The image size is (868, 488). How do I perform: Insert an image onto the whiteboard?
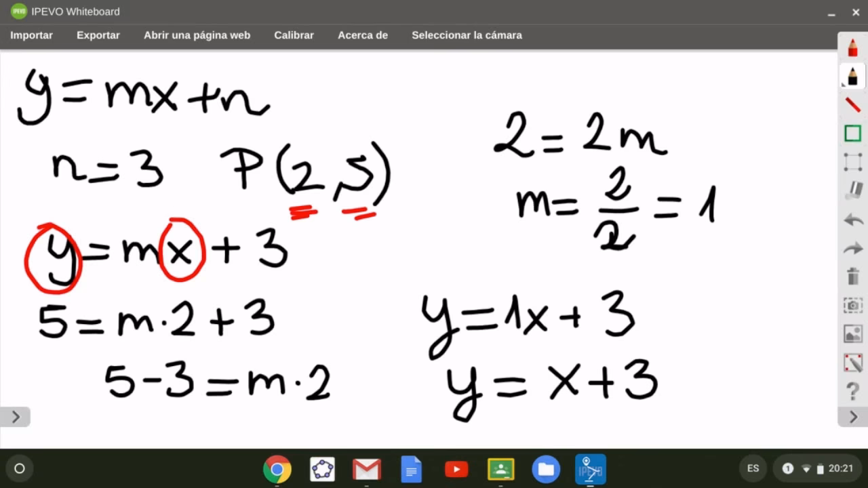pyautogui.click(x=852, y=333)
